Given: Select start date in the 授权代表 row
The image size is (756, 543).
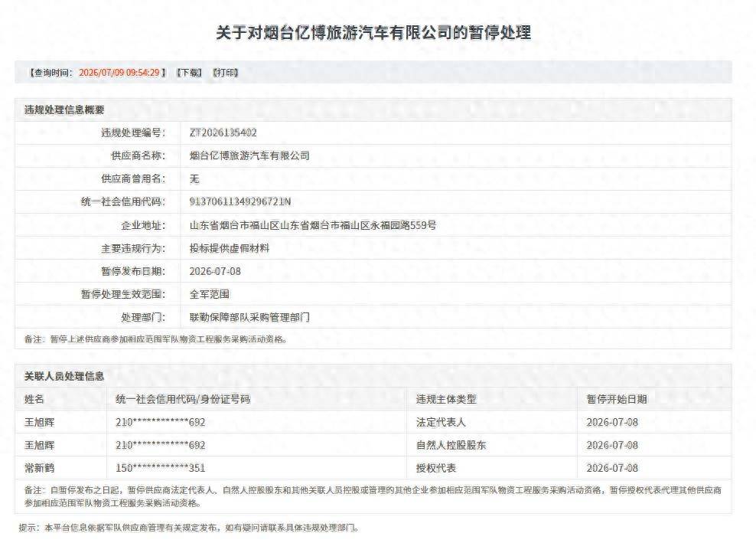Looking at the screenshot, I should (612, 468).
